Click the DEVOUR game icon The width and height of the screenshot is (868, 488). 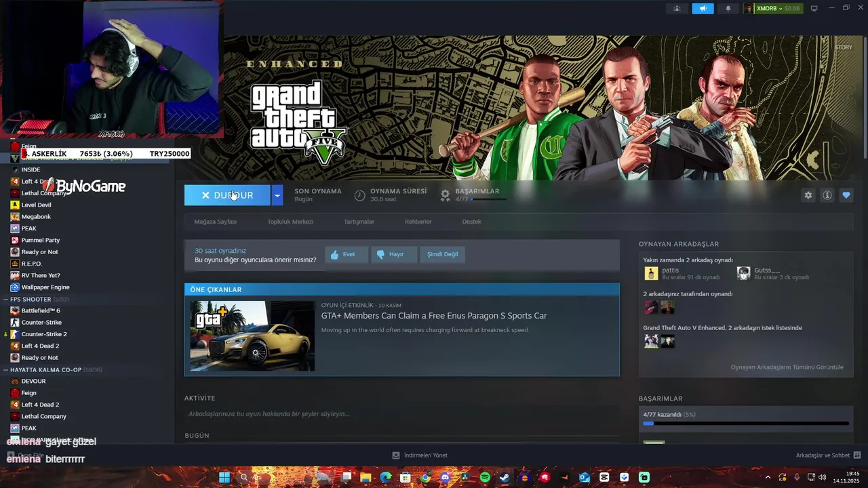(15, 381)
